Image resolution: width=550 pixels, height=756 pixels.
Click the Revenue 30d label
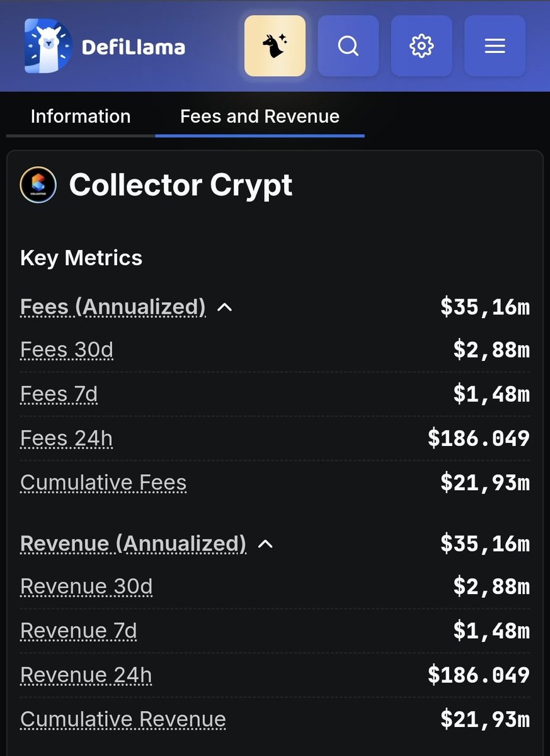[86, 587]
